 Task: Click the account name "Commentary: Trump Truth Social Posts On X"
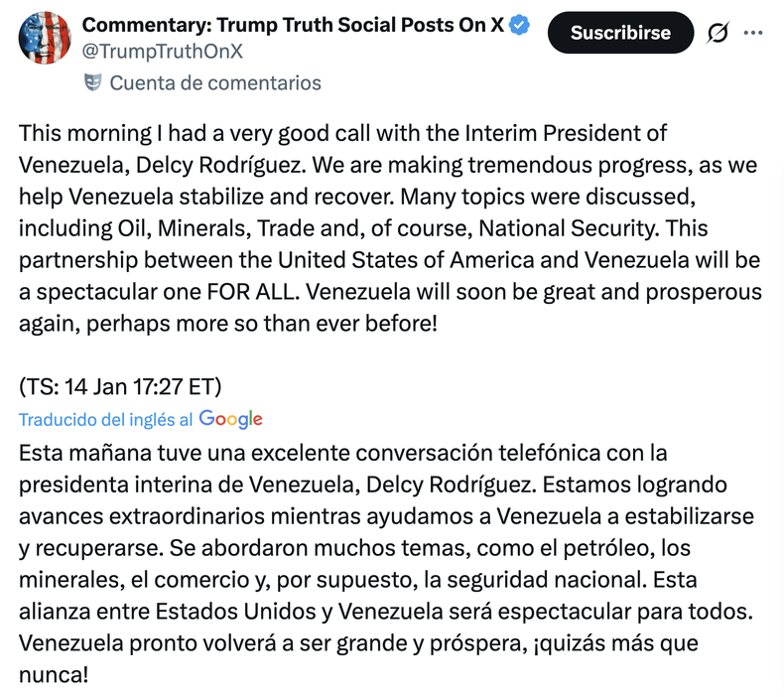click(x=292, y=26)
